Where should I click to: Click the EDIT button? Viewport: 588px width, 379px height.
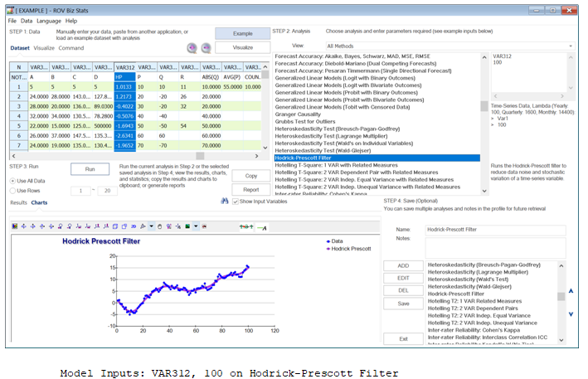click(403, 278)
